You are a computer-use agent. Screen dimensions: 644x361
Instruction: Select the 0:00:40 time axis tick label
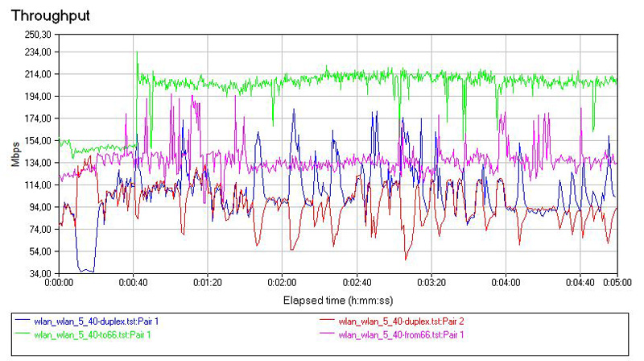[x=132, y=284]
